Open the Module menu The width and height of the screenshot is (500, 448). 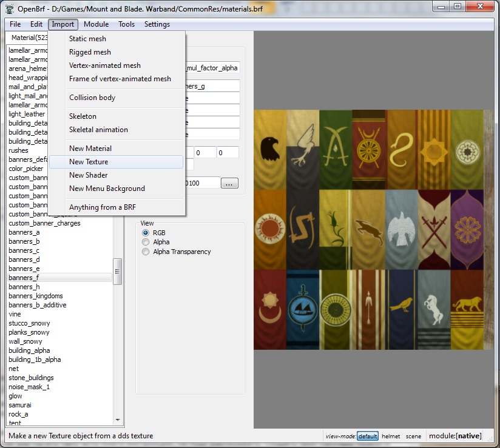tap(96, 24)
